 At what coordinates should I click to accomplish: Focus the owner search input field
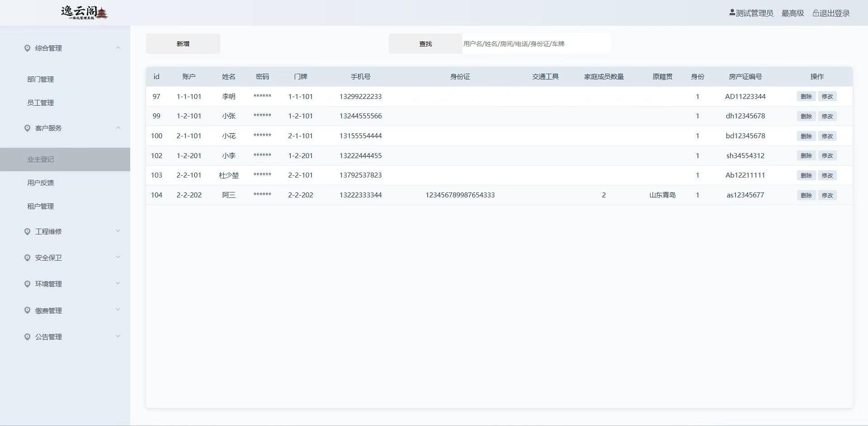[536, 44]
